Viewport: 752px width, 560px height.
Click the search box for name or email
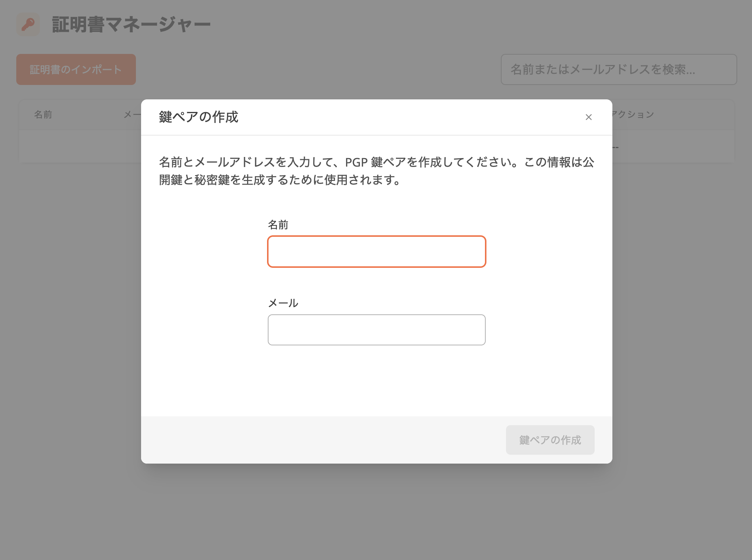(x=619, y=69)
